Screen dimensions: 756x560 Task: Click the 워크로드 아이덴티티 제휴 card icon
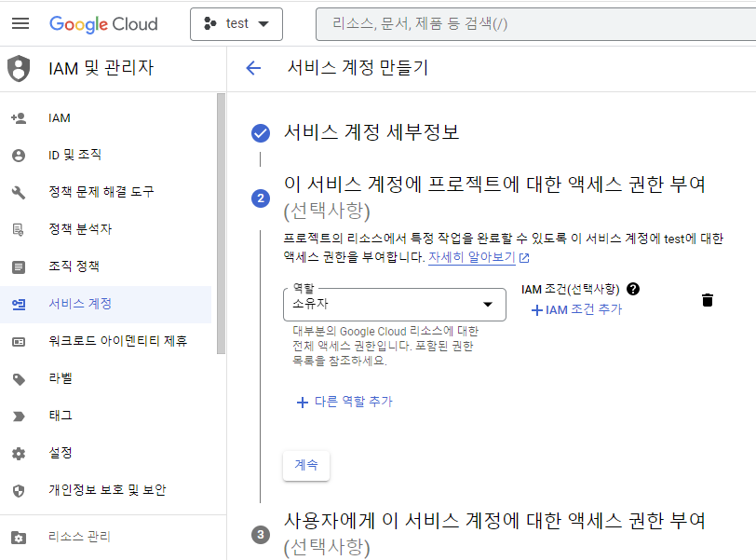point(19,342)
